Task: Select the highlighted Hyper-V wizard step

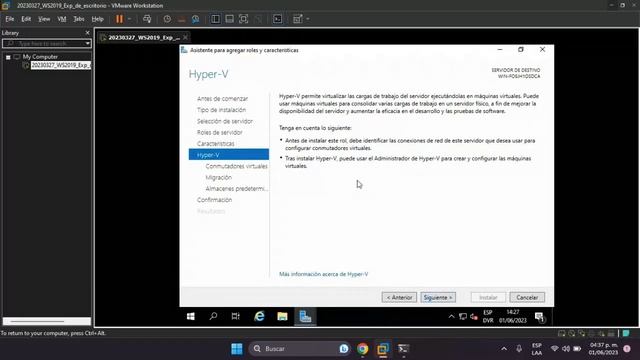Action: [229, 155]
